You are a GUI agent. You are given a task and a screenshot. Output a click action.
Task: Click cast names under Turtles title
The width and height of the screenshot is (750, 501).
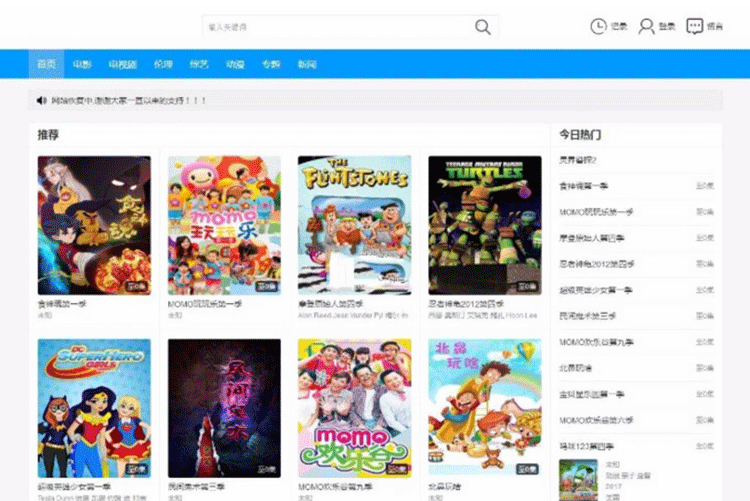click(483, 315)
